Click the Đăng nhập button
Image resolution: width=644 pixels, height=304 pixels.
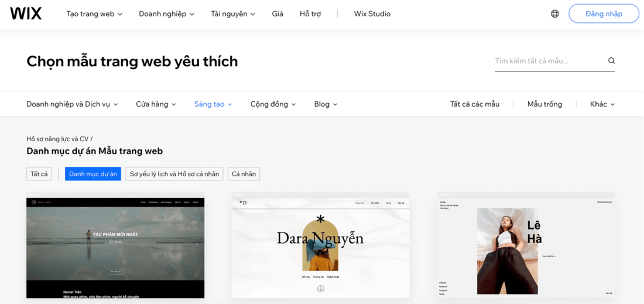pos(604,13)
